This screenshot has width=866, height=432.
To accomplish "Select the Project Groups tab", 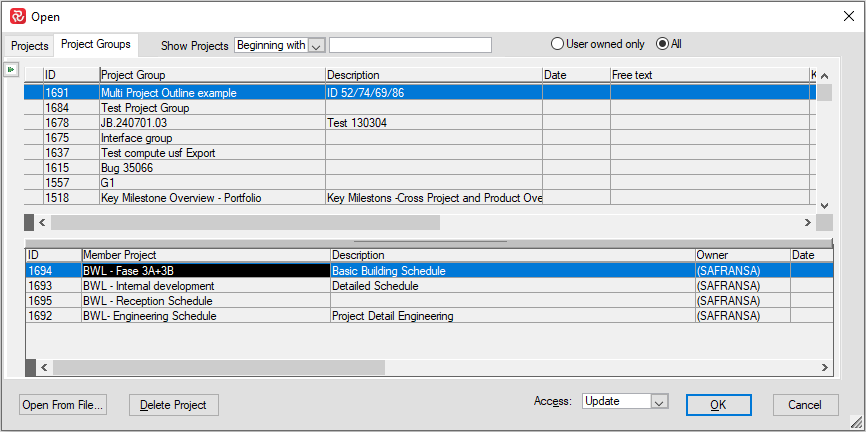I will click(96, 45).
